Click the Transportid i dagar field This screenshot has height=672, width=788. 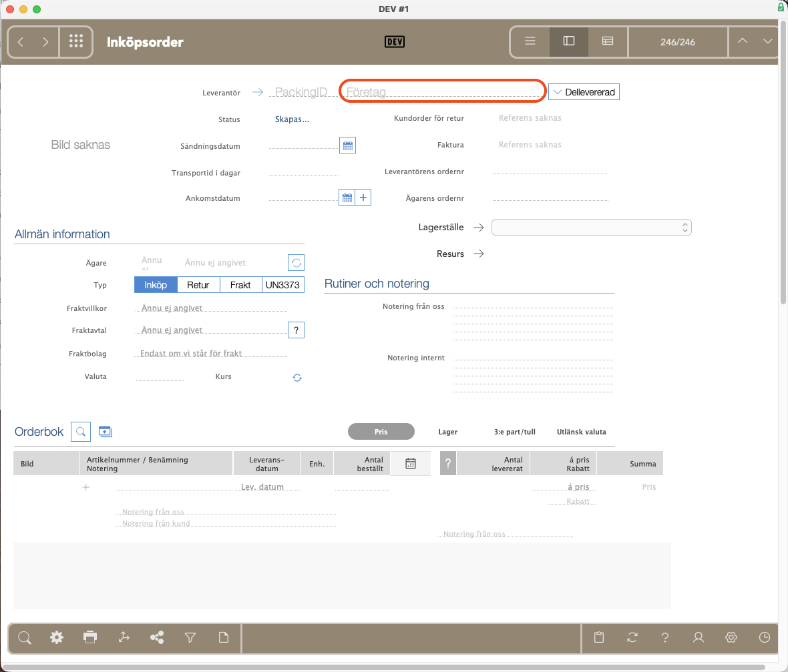304,172
